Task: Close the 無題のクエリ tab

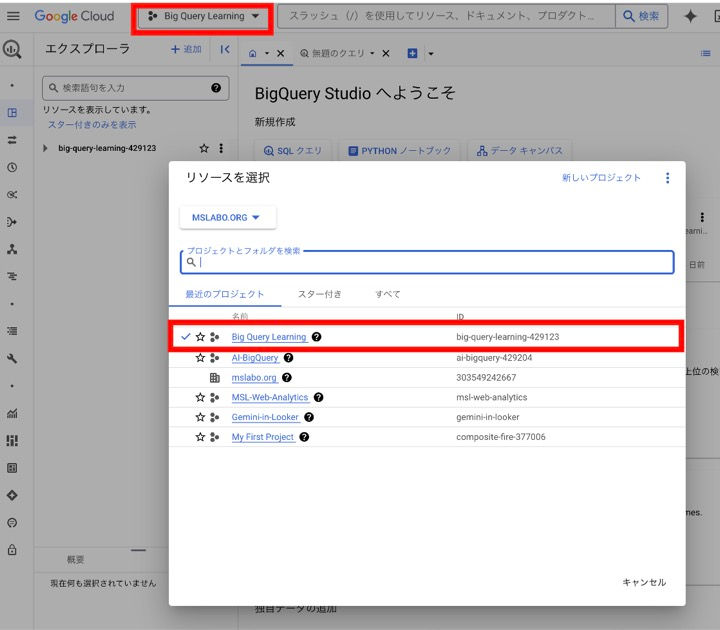Action: click(386, 54)
